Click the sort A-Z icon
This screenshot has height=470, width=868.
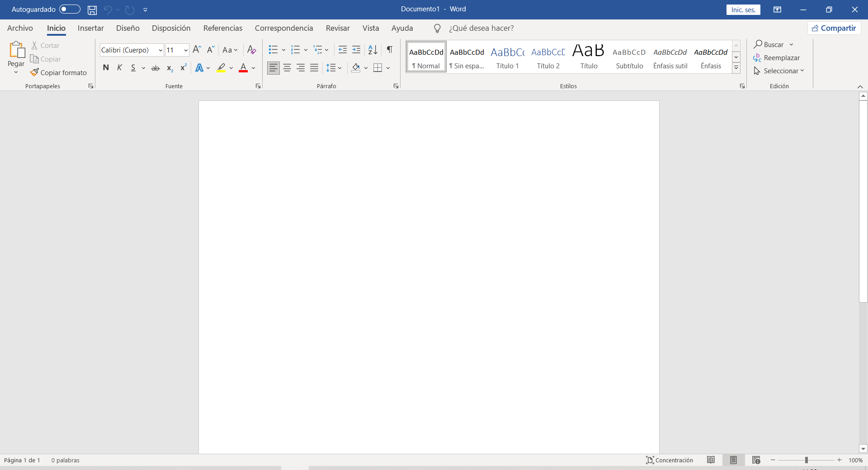point(373,50)
